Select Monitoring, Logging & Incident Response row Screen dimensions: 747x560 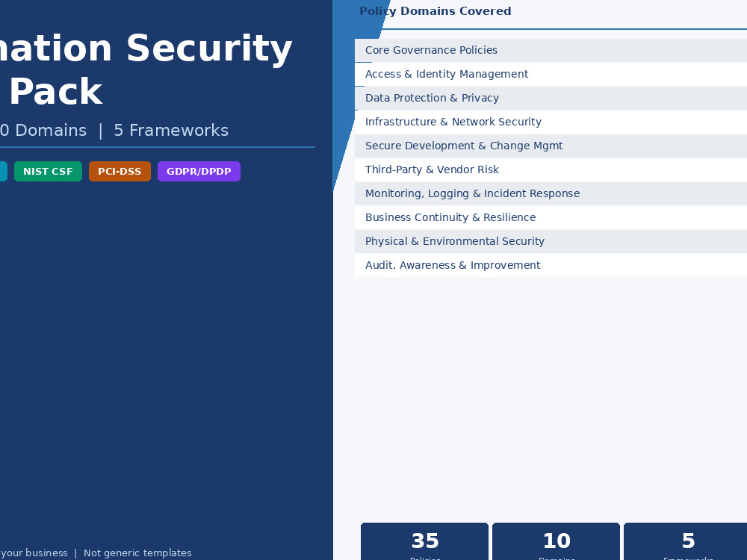tap(551, 193)
